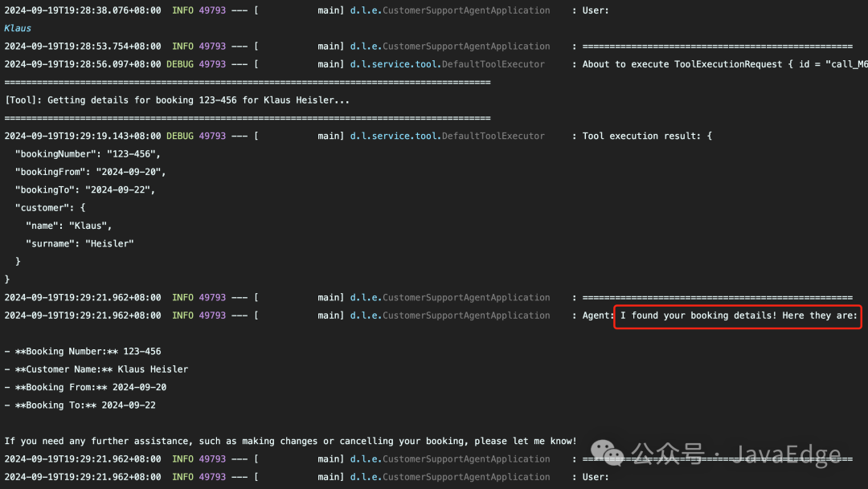Click the "surname": "Heisler" JSON line
This screenshot has height=489, width=868.
80,243
